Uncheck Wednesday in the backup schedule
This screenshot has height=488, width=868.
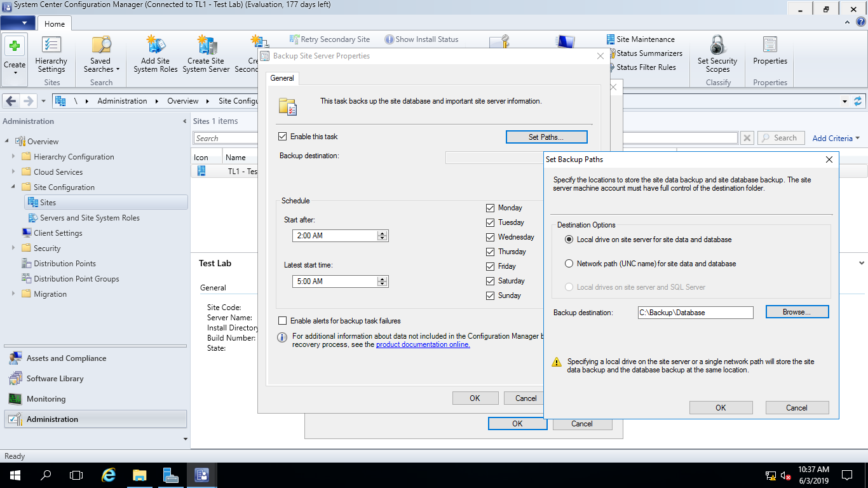click(490, 237)
